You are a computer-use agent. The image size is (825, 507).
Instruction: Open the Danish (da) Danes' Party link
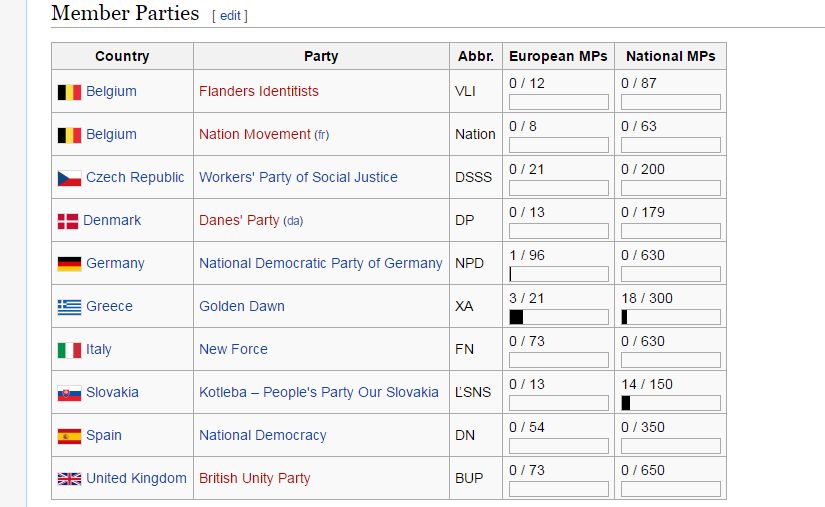point(293,221)
